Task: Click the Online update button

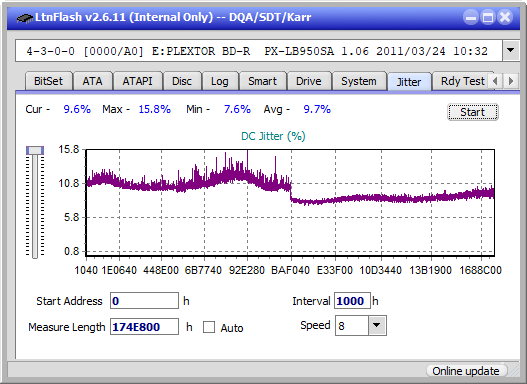Action: 466,371
